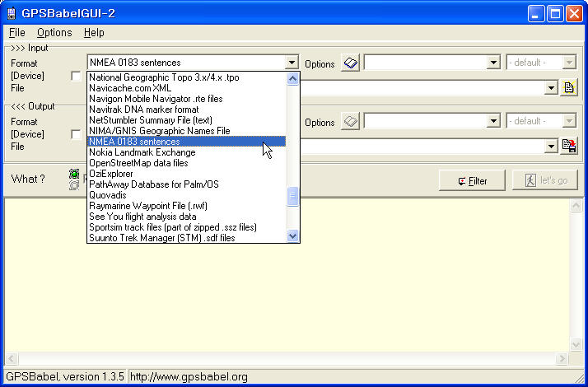
Task: Browse for output save file icon
Action: pos(569,147)
